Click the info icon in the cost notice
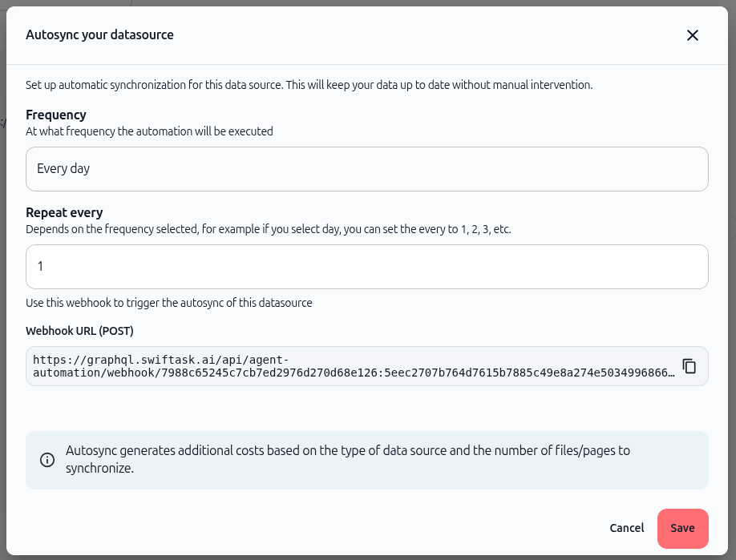This screenshot has height=560, width=736. pos(47,460)
